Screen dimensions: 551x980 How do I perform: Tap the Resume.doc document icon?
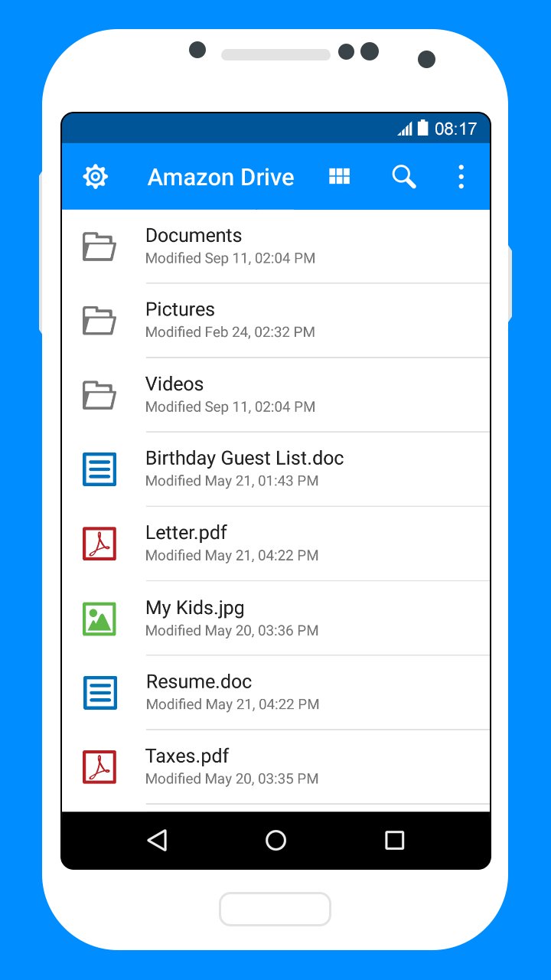tap(99, 692)
